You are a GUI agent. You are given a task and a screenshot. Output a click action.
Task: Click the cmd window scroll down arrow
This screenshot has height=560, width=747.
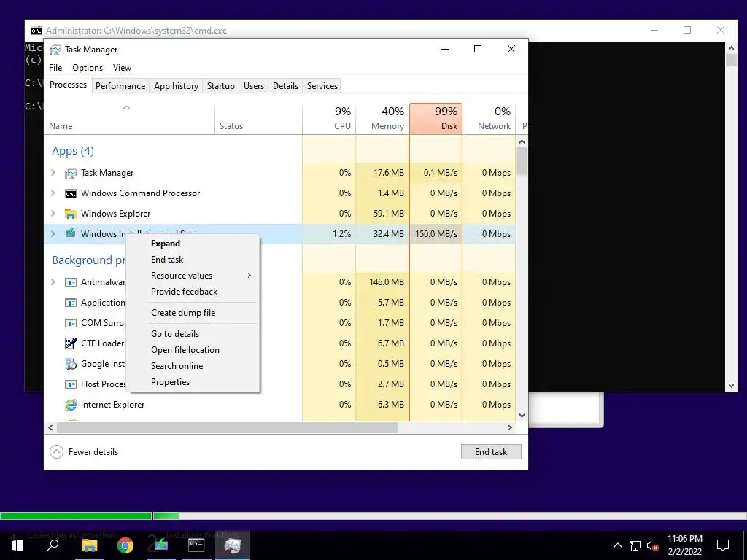point(731,386)
